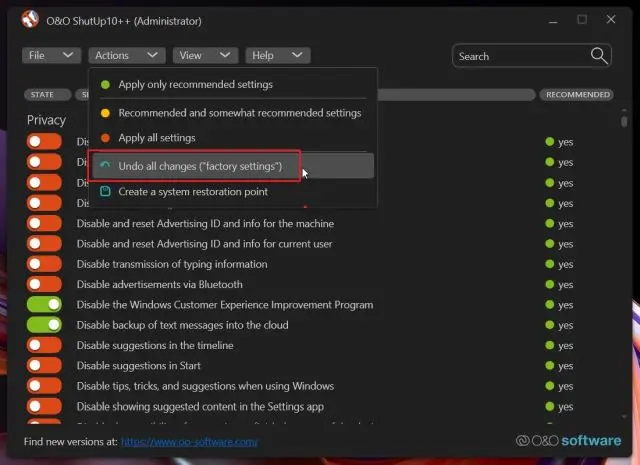Click the STATE column header
Screen dimensions: 640x465
47,95
